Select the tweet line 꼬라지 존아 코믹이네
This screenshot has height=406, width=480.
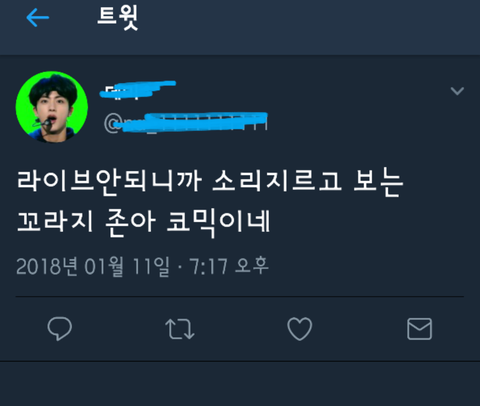143,222
